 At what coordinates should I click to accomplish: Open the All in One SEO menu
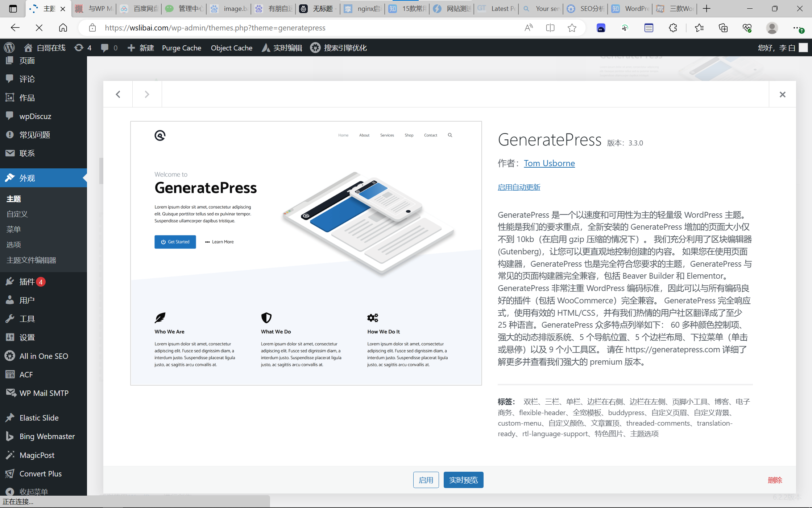pos(43,356)
